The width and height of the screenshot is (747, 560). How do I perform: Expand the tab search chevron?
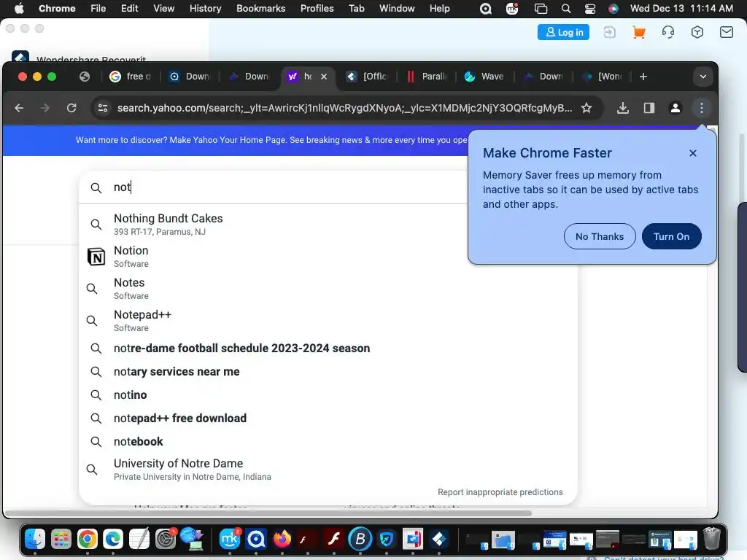[703, 77]
